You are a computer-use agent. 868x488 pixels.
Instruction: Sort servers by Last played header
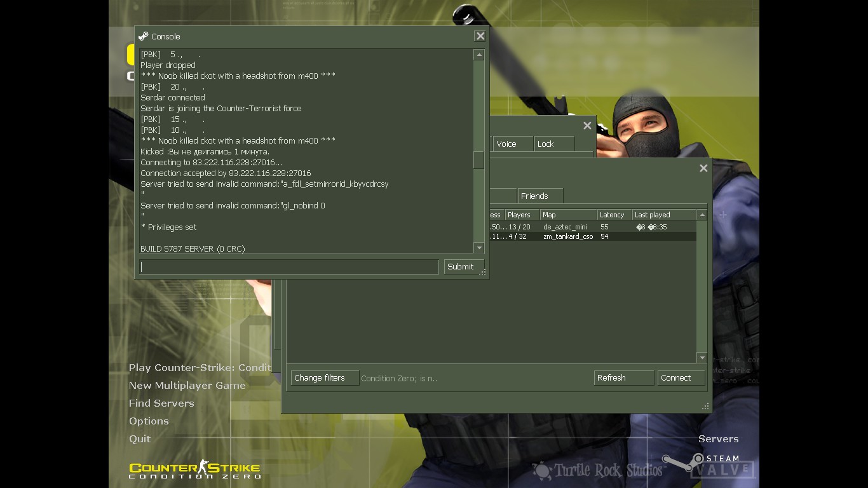[663, 215]
